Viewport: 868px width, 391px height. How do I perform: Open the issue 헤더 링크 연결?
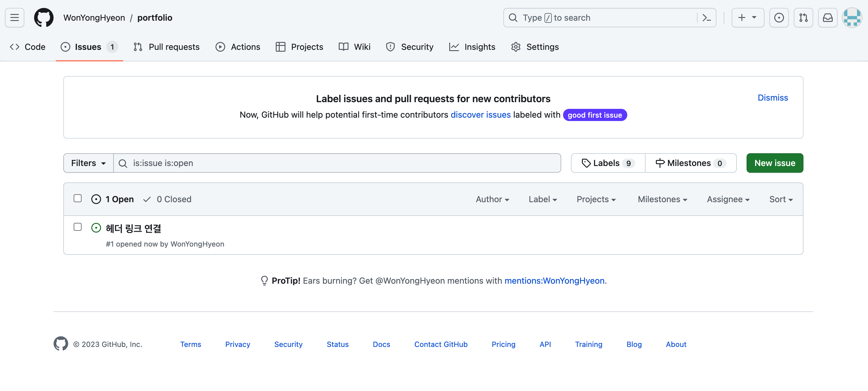click(x=133, y=228)
